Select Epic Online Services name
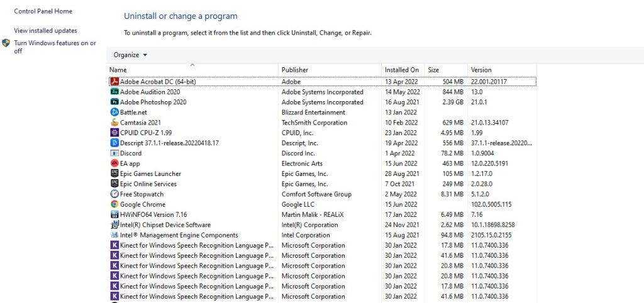The height and width of the screenshot is (303, 644). 148,184
